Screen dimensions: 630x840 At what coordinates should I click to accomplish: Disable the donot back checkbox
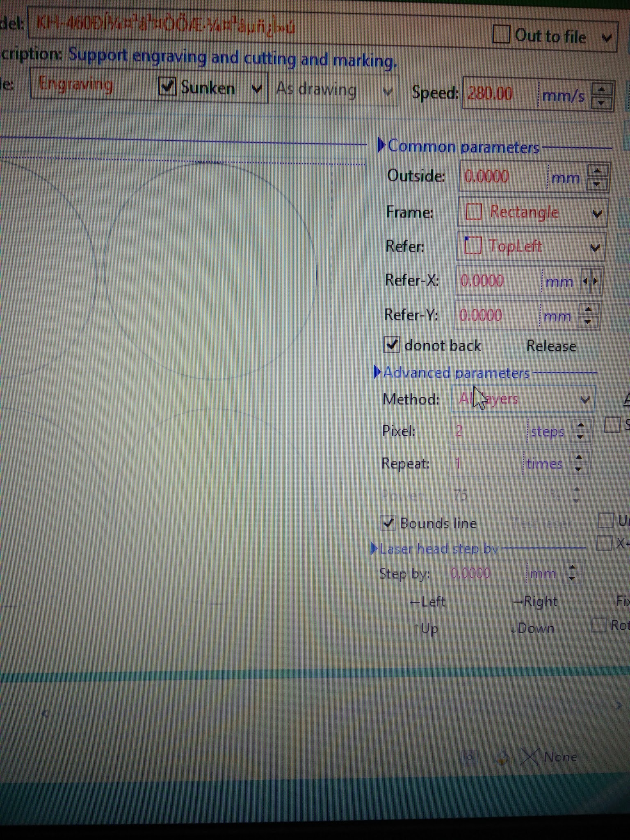point(391,345)
